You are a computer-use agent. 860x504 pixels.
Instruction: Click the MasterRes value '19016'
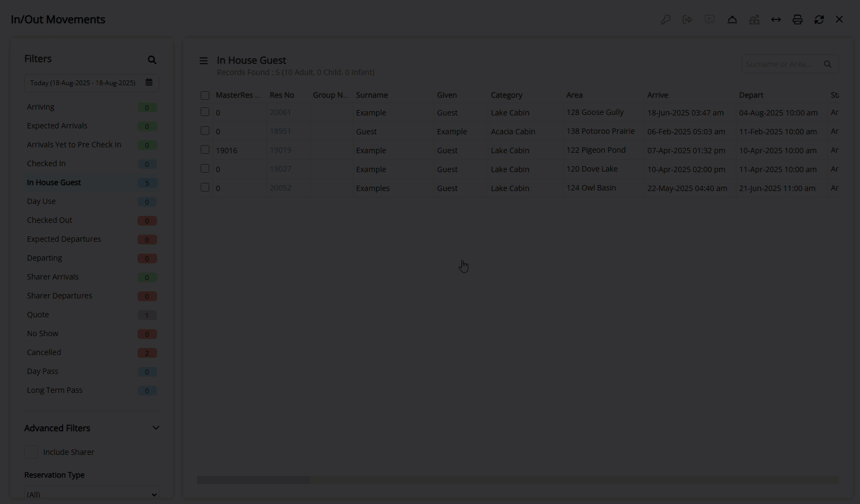coord(227,151)
